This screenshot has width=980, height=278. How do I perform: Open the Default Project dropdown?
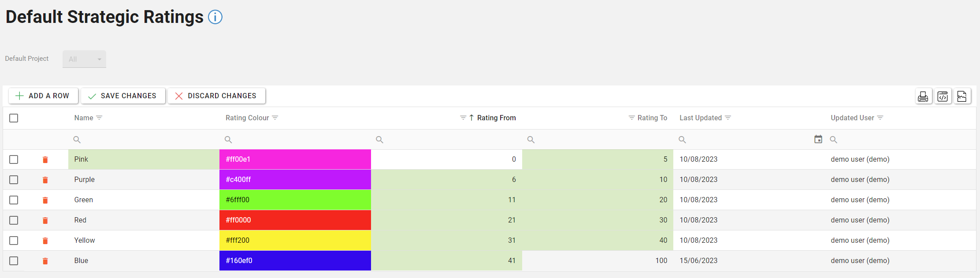(84, 59)
